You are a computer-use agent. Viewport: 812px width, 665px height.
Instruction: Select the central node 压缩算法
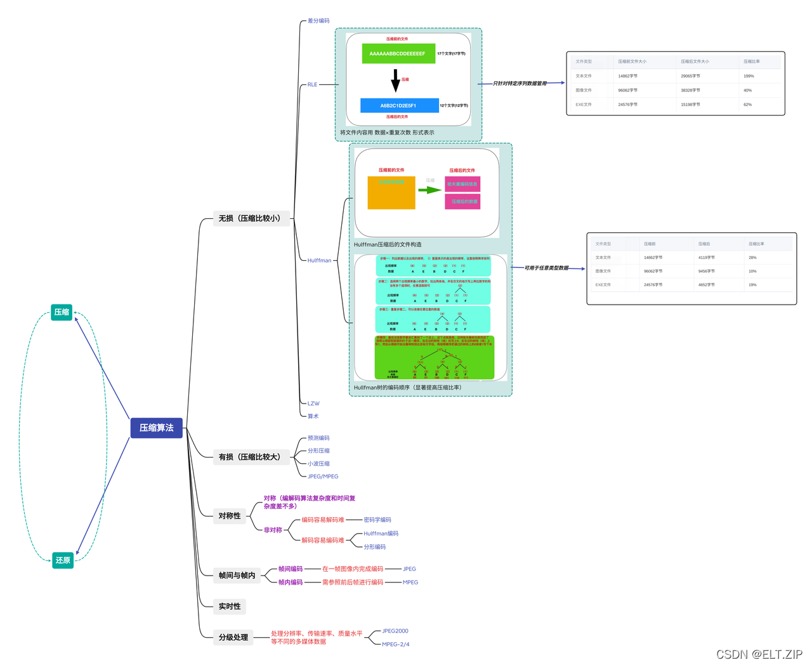click(x=157, y=428)
